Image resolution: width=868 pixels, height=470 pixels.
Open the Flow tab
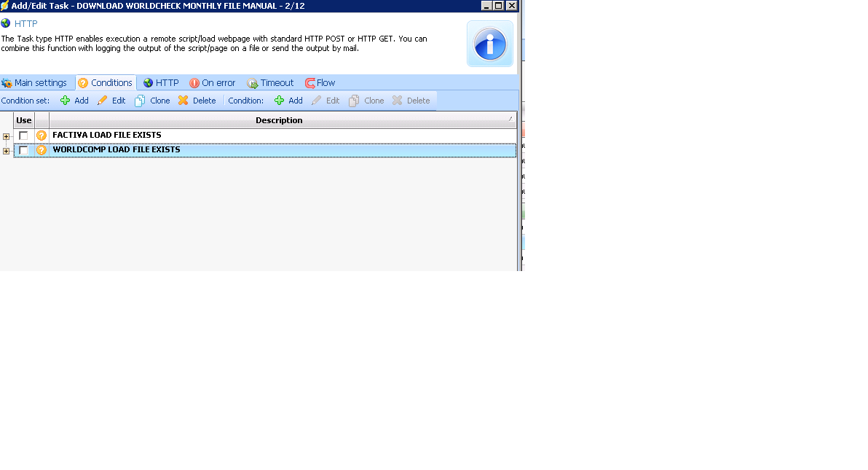pos(320,83)
